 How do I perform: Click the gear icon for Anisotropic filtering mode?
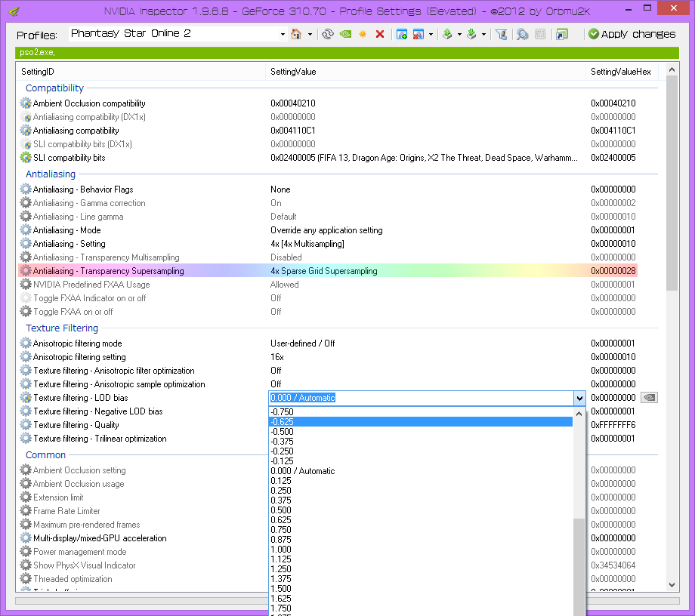(26, 343)
